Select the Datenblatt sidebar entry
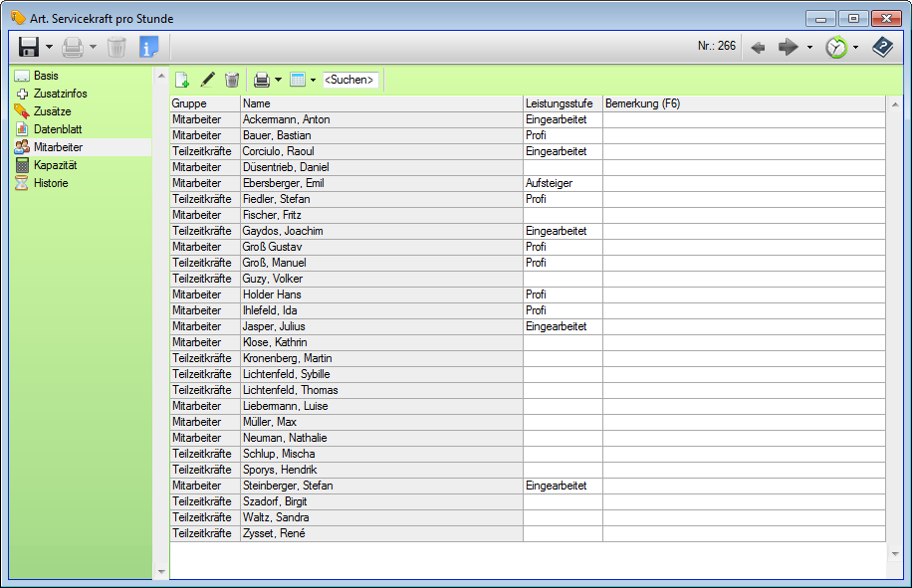The height and width of the screenshot is (588, 912). click(x=58, y=129)
